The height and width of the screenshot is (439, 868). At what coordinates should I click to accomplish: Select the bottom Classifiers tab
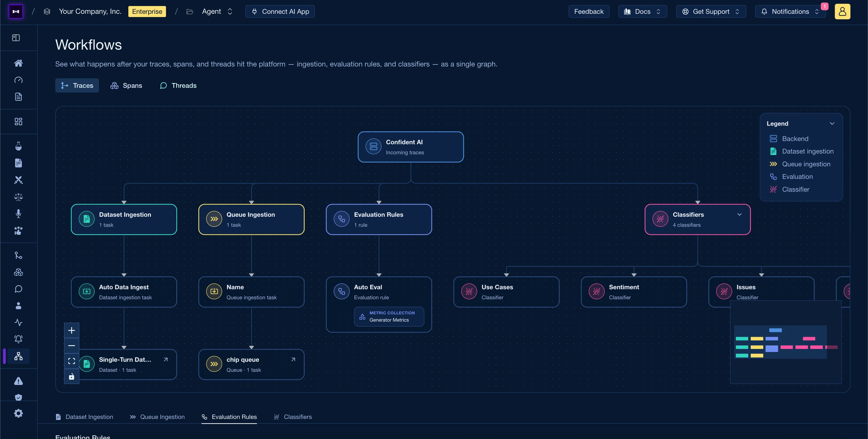[293, 417]
